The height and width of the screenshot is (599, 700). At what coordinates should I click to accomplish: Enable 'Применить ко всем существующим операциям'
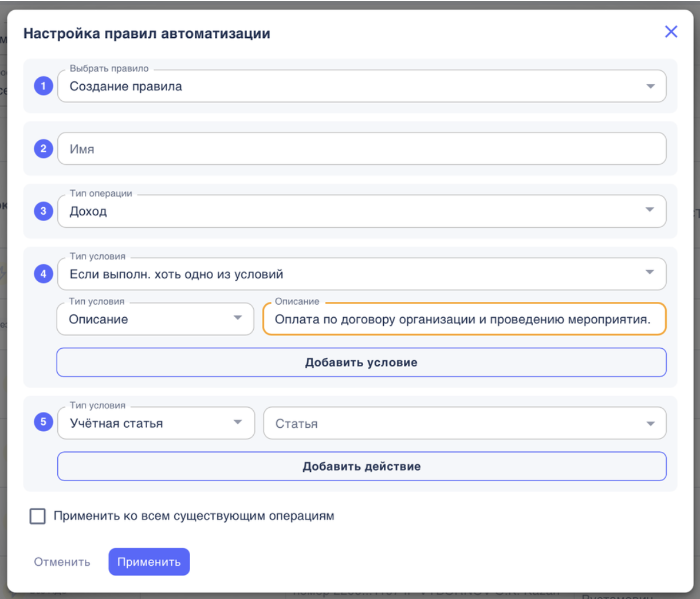point(37,517)
